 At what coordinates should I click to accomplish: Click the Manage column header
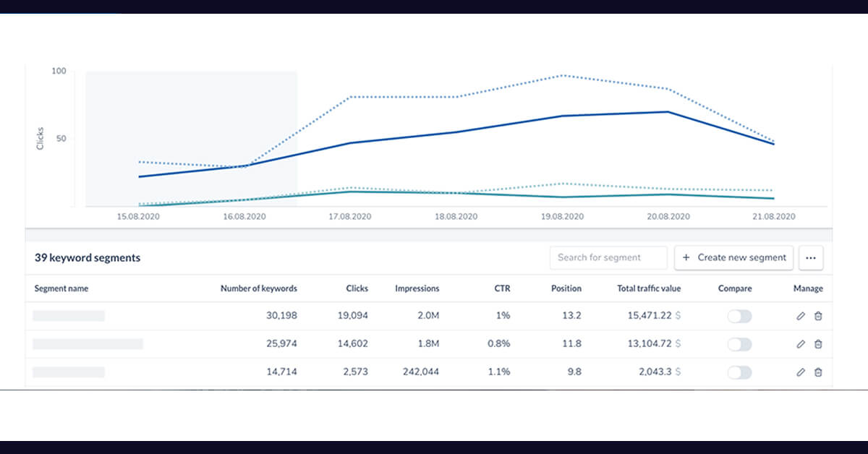point(808,288)
